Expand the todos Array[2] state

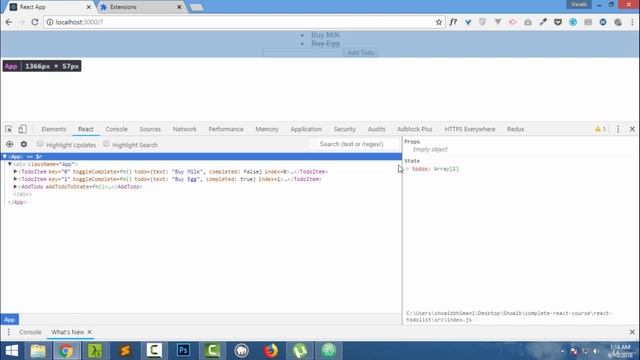[407, 169]
